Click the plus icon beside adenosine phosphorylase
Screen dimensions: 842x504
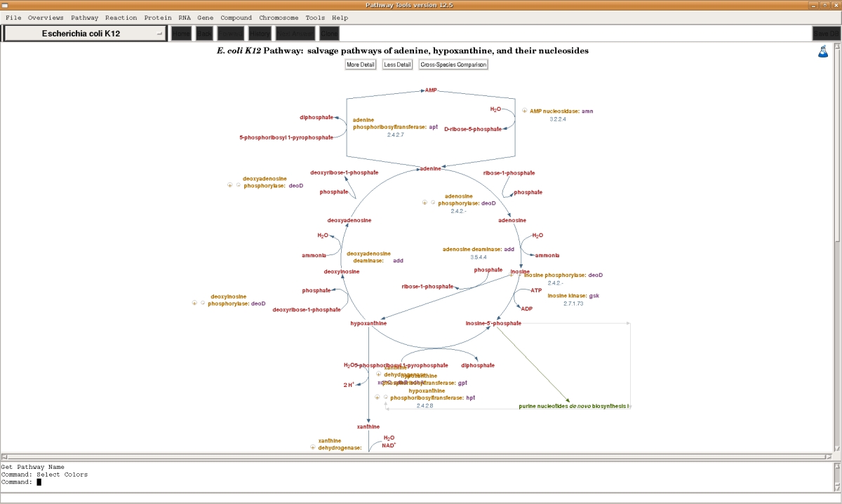point(425,203)
